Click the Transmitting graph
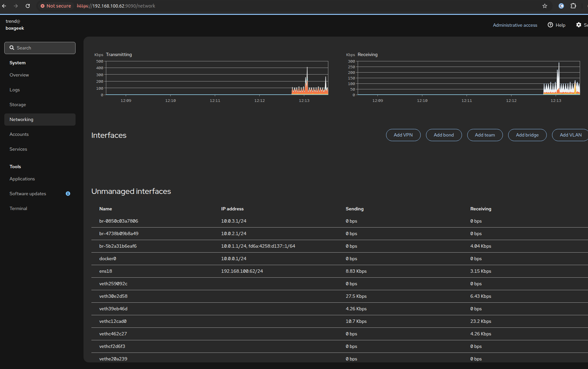Viewport: 588px width, 369px height. 217,78
